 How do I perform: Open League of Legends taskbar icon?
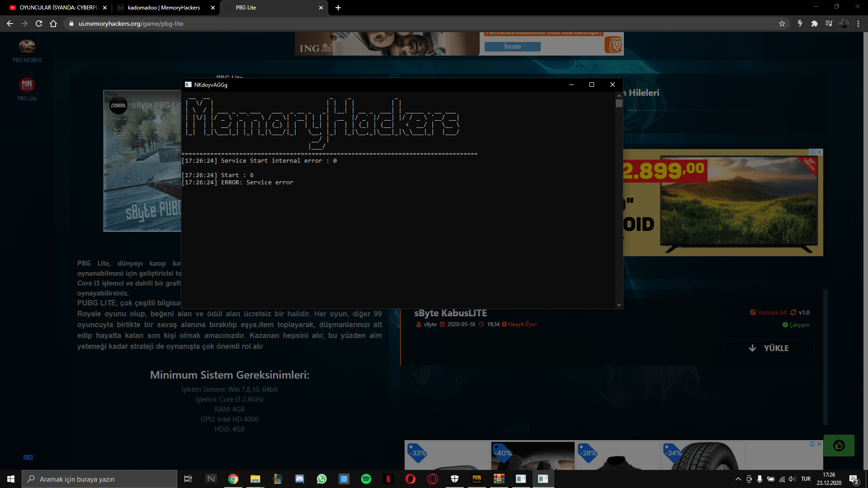click(277, 479)
